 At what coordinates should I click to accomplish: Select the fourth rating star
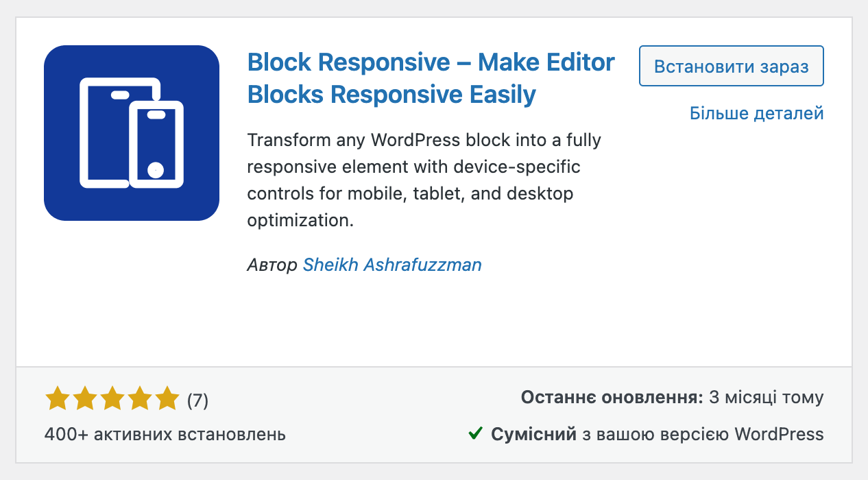click(x=139, y=398)
